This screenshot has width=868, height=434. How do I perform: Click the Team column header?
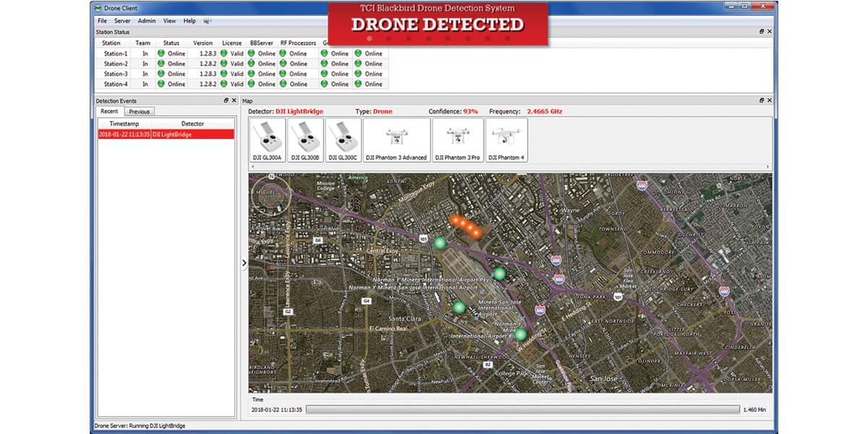[143, 43]
